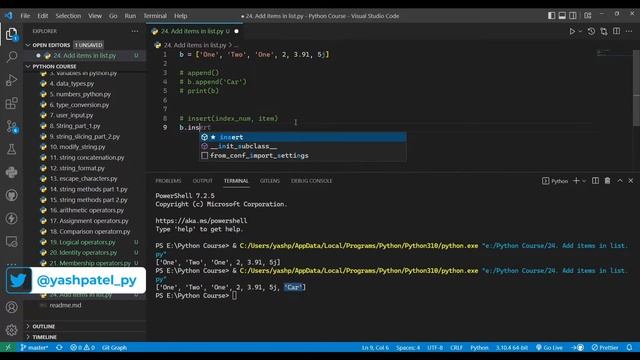Open Run and Debug view
640x360 pixels.
[x=11, y=80]
